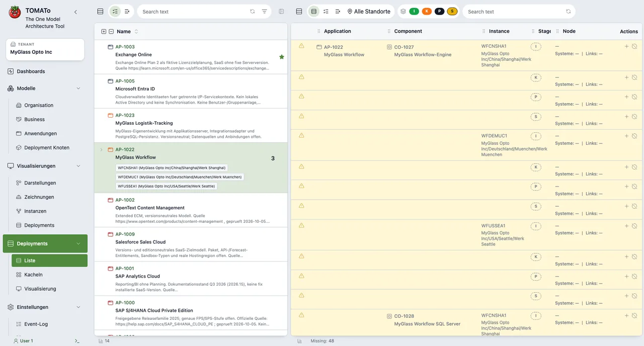This screenshot has width=644, height=346.
Task: Select Liste under Deployments
Action: click(49, 261)
